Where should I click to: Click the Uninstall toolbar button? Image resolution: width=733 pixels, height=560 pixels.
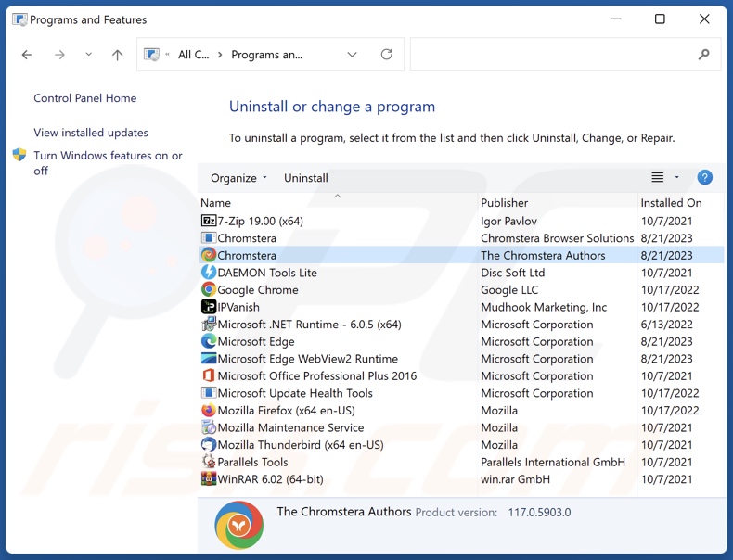pos(306,178)
